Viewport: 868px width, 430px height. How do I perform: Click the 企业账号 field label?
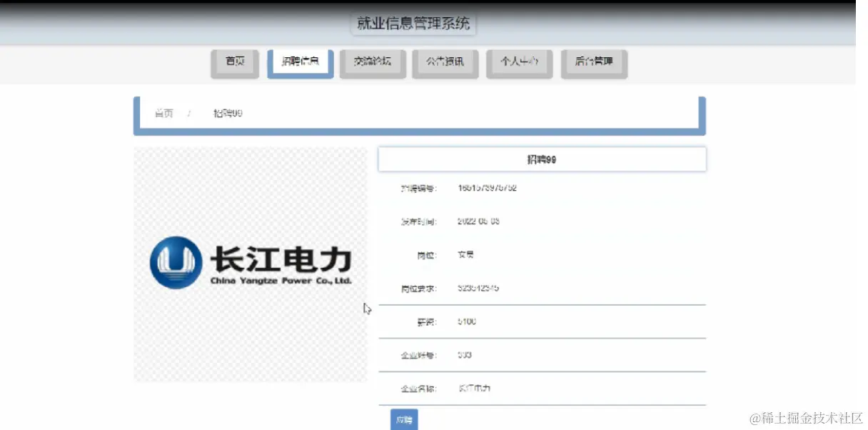tap(418, 355)
